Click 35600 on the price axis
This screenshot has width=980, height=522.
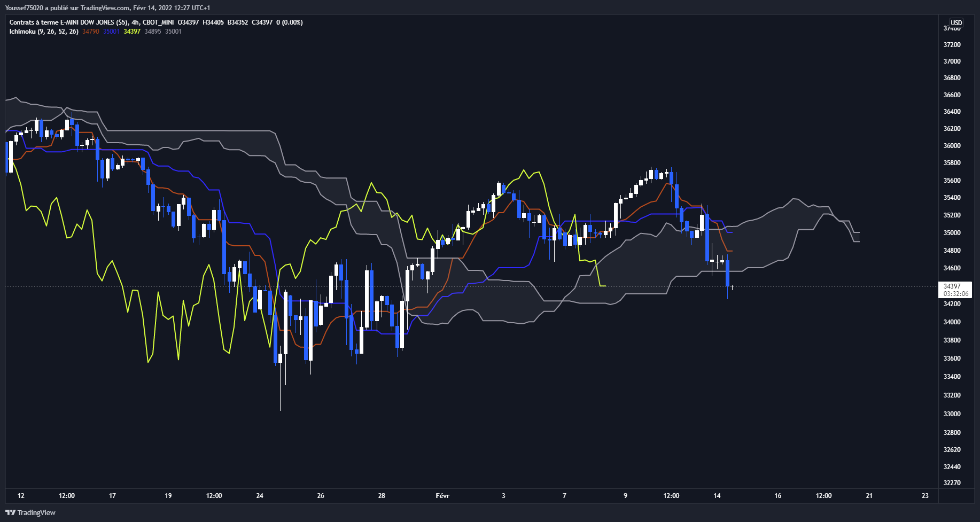(x=952, y=181)
